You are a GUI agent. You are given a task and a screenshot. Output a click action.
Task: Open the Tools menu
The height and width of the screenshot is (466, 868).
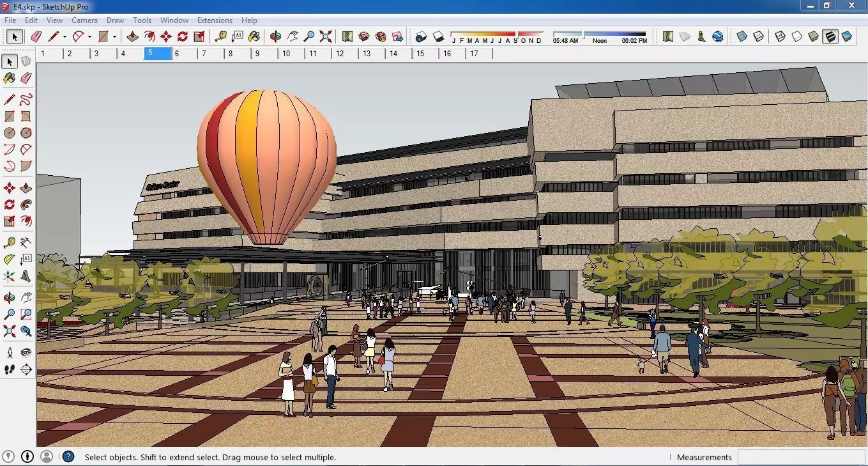pos(142,20)
